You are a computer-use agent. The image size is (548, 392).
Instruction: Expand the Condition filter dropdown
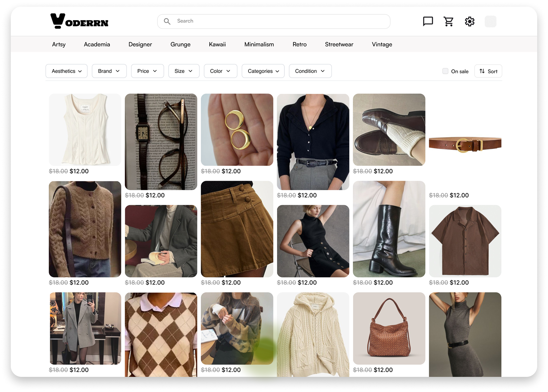click(310, 71)
